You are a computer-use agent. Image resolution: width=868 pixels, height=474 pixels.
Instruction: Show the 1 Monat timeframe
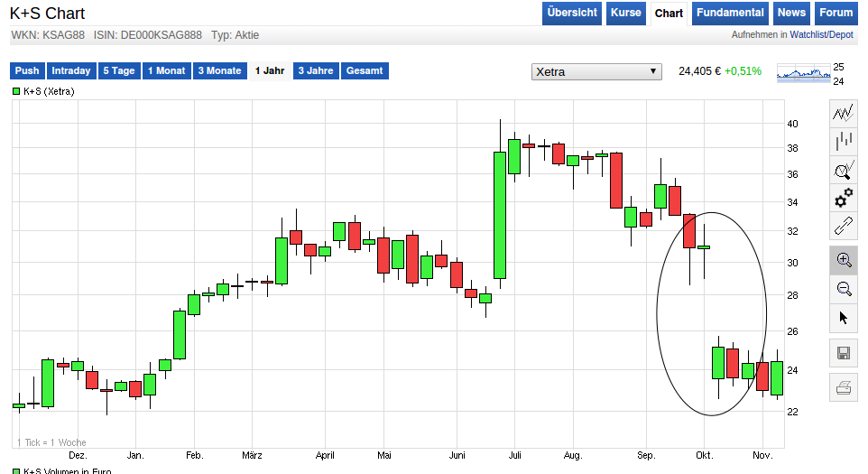[166, 71]
